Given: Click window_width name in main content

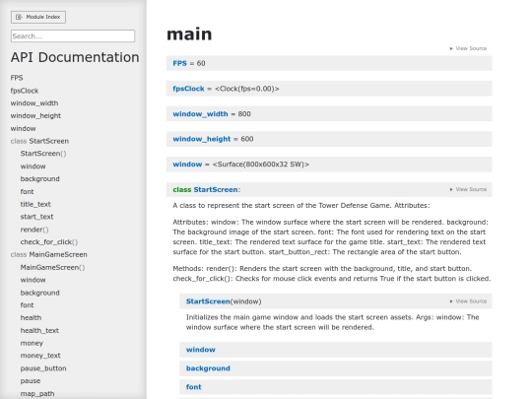Looking at the screenshot, I should coord(201,114).
